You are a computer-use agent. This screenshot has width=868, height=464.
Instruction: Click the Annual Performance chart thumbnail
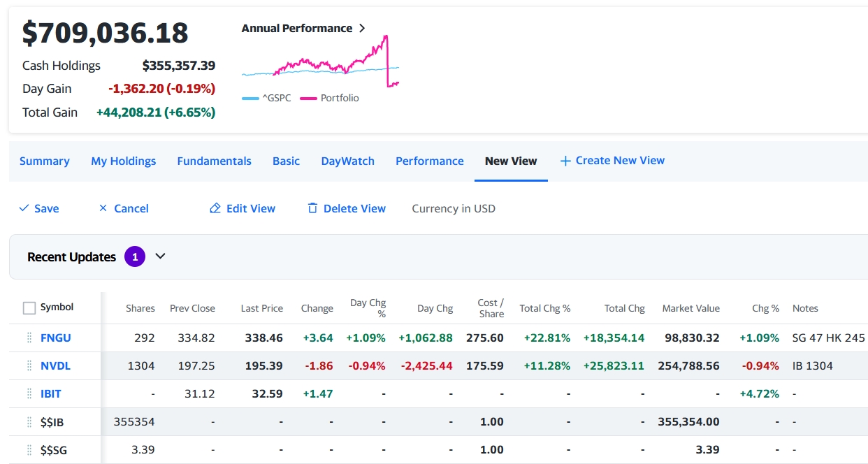click(x=320, y=63)
